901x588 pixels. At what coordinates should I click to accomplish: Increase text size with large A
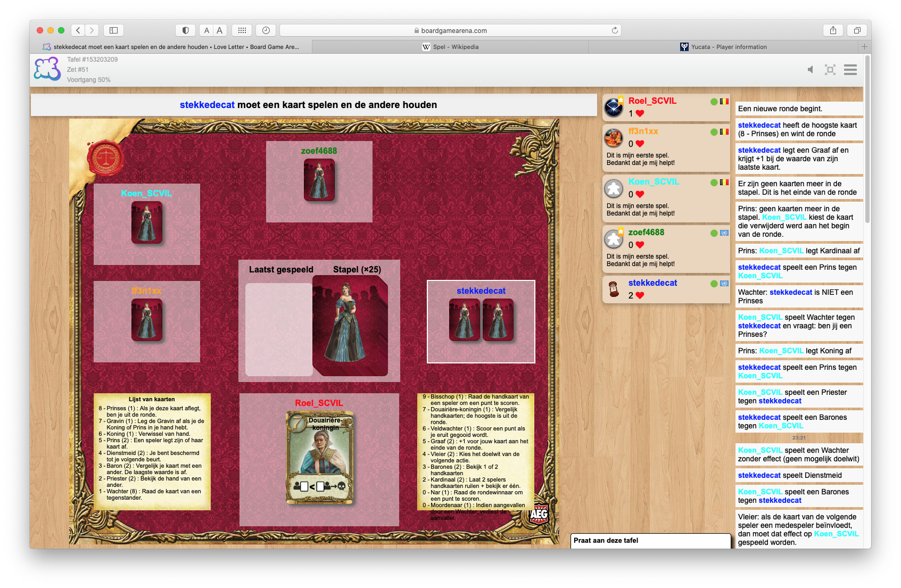[219, 30]
